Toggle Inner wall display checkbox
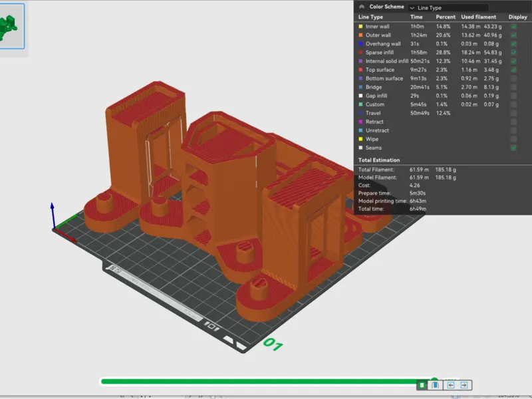This screenshot has height=399, width=532. [x=513, y=27]
